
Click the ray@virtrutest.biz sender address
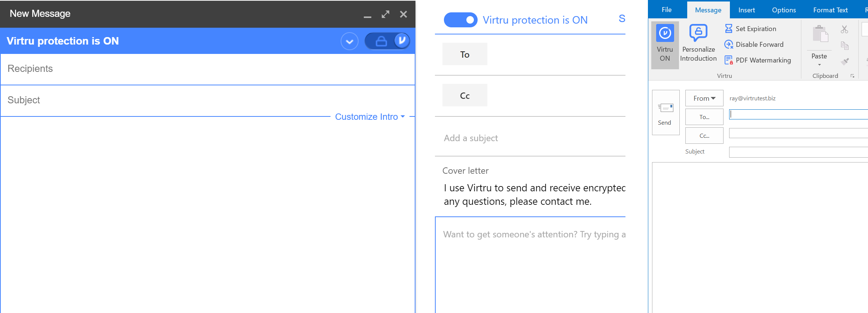(752, 98)
